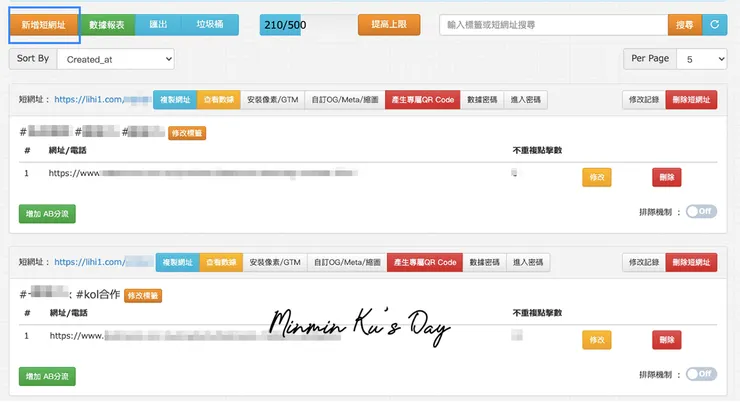Focus the tag or short URL search field

(553, 26)
